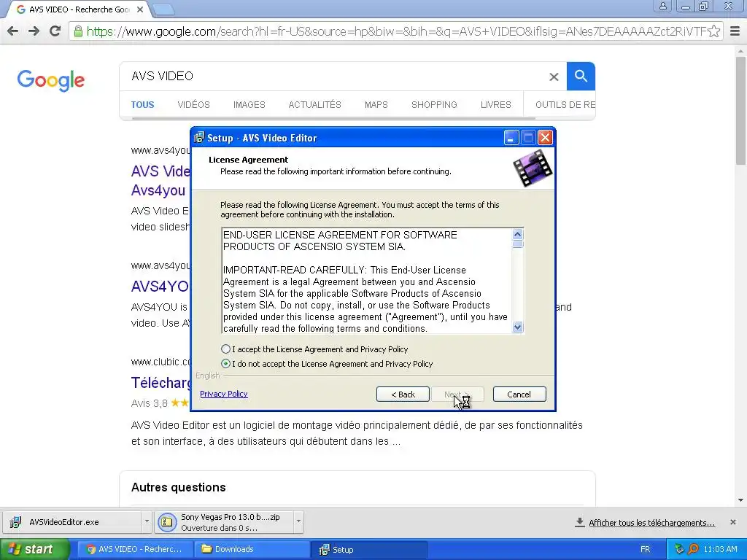Switch to Chrome AVS VIDEO taskbar item
747x560 pixels.
click(135, 549)
